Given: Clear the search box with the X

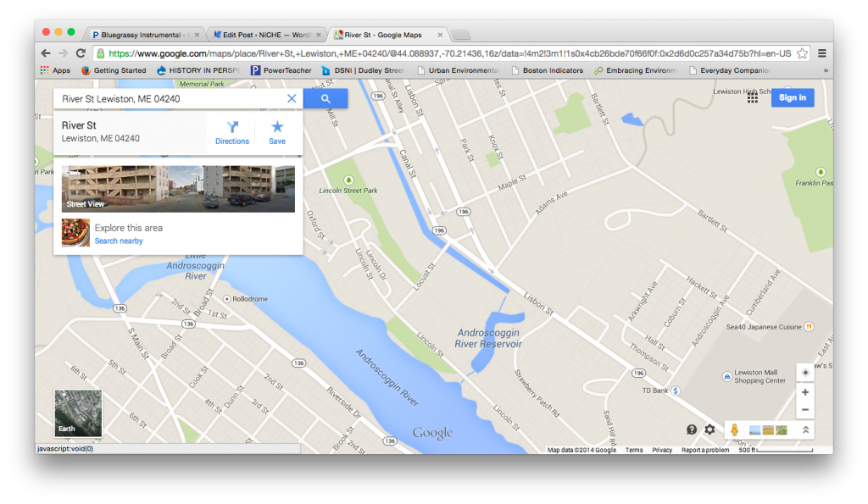Looking at the screenshot, I should tap(292, 99).
